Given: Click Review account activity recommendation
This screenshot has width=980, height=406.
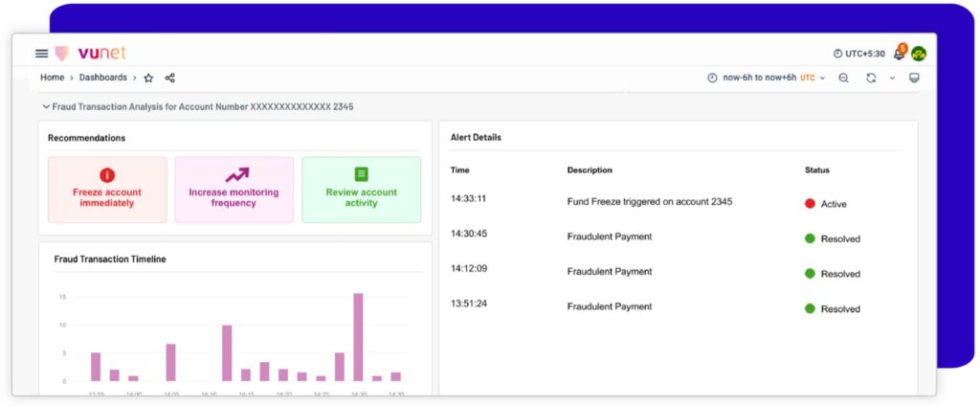Looking at the screenshot, I should [x=361, y=190].
